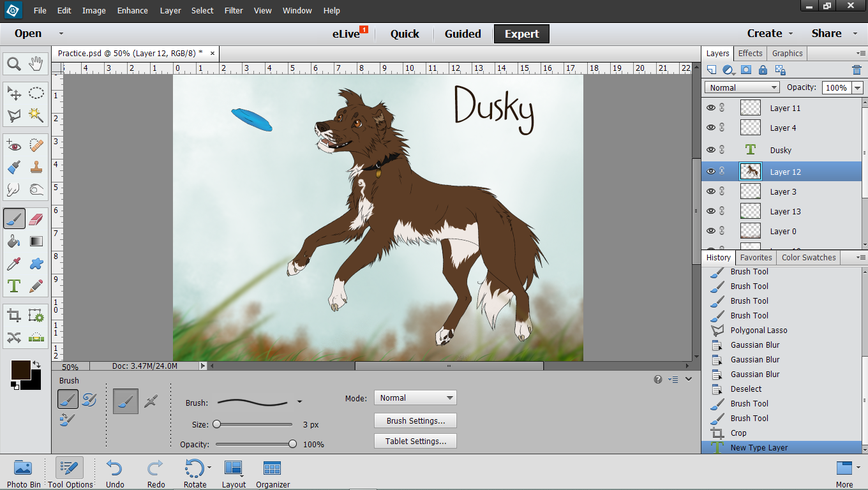The width and height of the screenshot is (868, 490).
Task: Click the Brush Settings button
Action: pyautogui.click(x=415, y=421)
